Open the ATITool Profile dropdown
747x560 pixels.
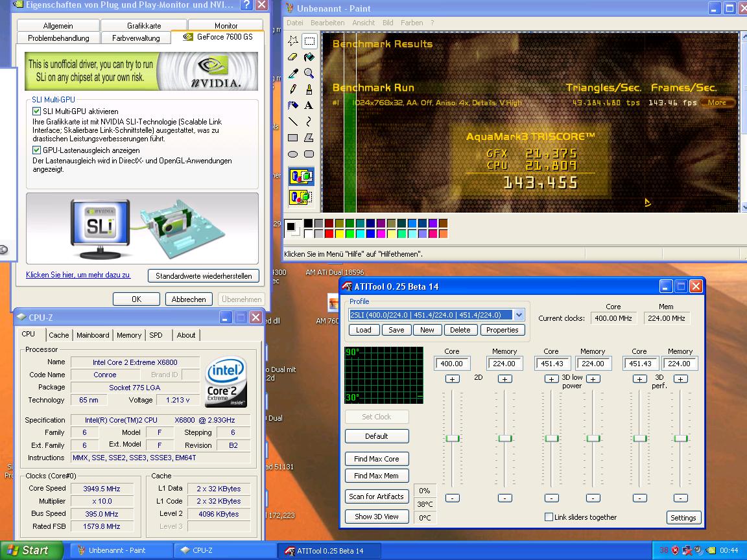click(519, 315)
